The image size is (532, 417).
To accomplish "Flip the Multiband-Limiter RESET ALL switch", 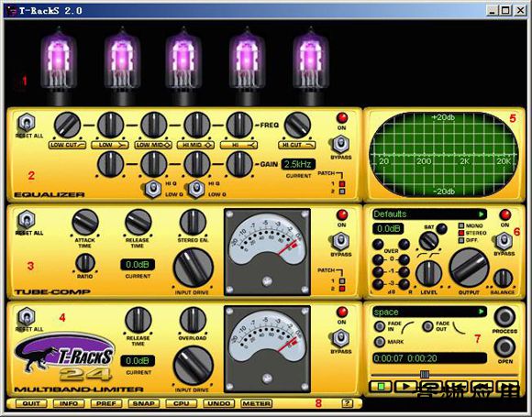I will 27,317.
